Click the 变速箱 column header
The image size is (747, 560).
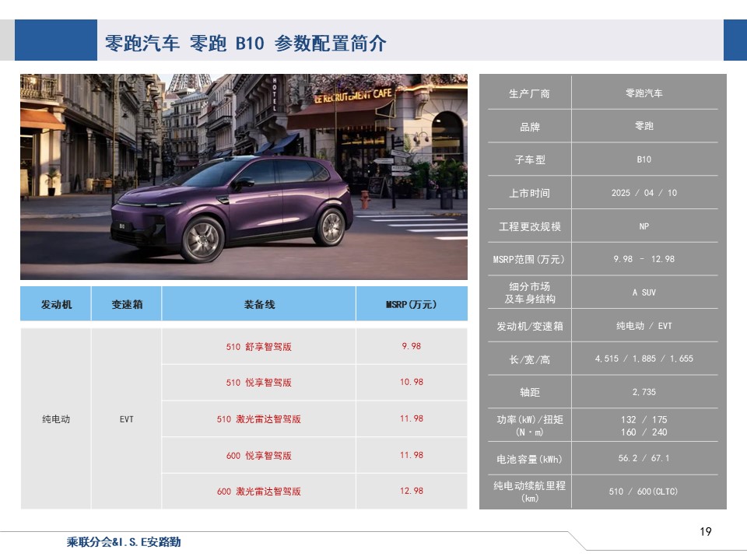(x=127, y=304)
